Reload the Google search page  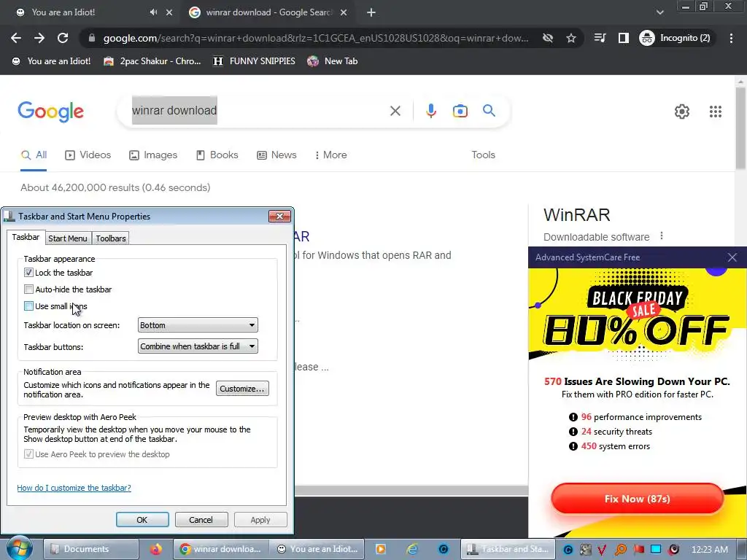pyautogui.click(x=63, y=38)
